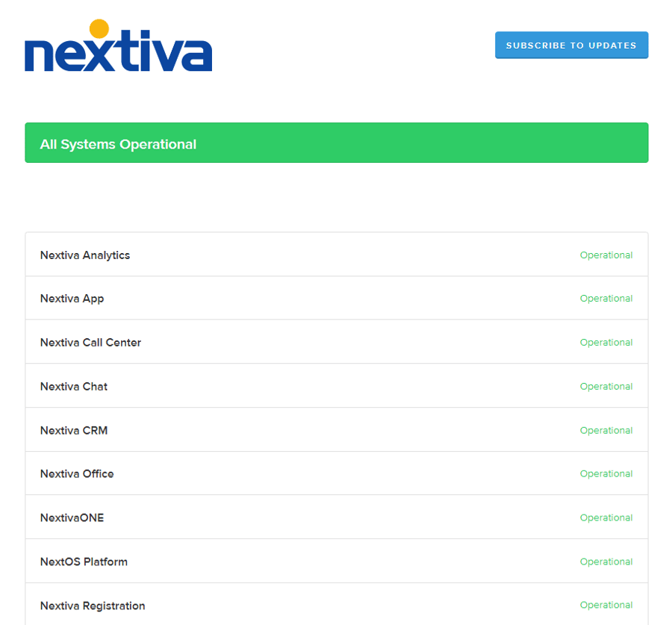672x625 pixels.
Task: Click the Nextiva CRM row
Action: pyautogui.click(x=74, y=430)
